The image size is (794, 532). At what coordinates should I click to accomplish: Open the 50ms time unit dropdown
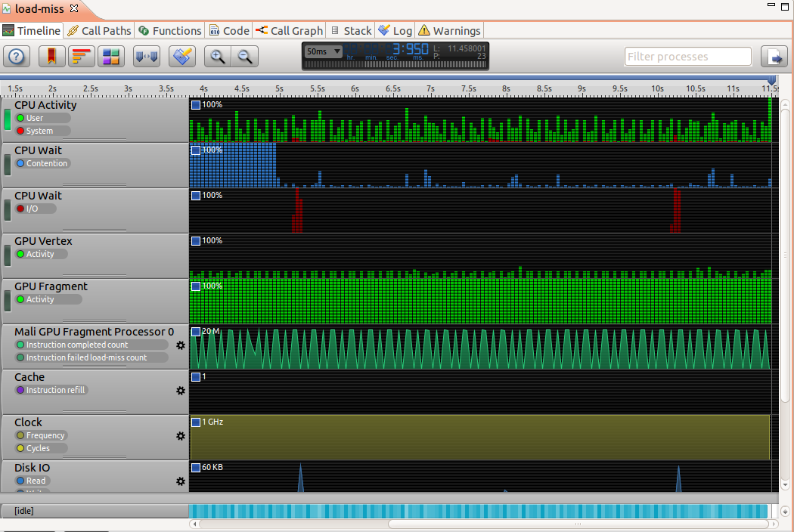point(324,51)
